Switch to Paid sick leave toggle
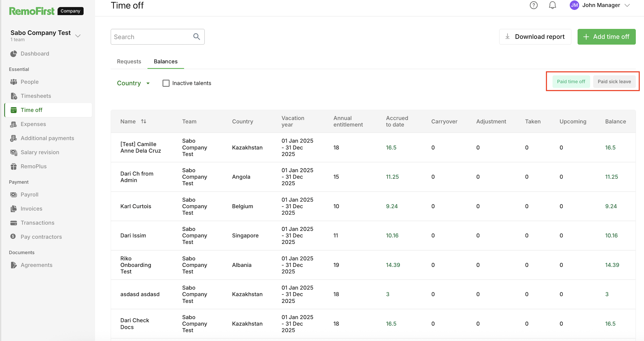The image size is (644, 341). click(614, 82)
